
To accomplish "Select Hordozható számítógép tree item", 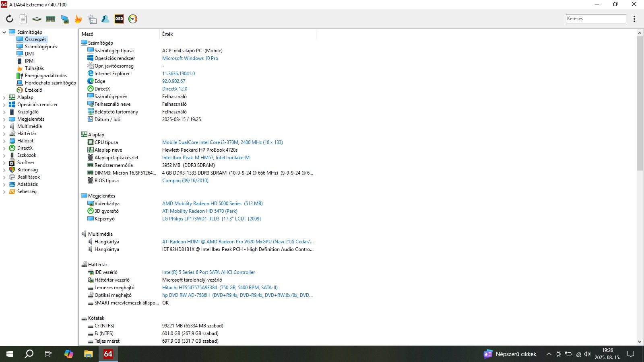I will click(x=50, y=83).
